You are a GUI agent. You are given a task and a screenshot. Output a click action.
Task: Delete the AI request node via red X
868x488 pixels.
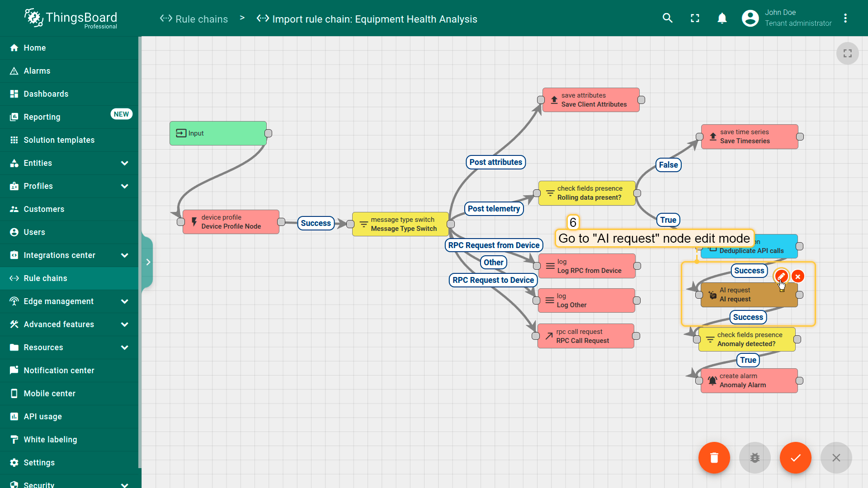[798, 276]
